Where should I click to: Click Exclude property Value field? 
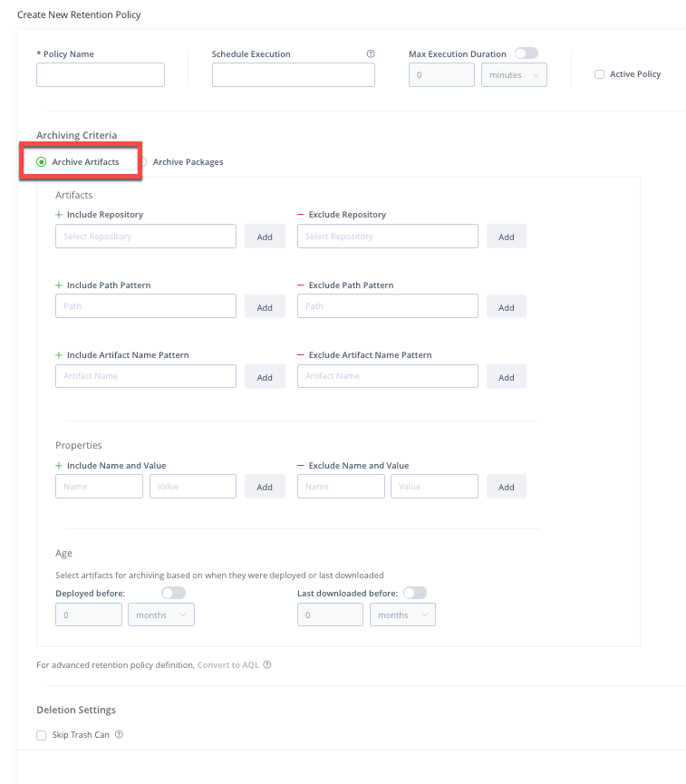(434, 486)
